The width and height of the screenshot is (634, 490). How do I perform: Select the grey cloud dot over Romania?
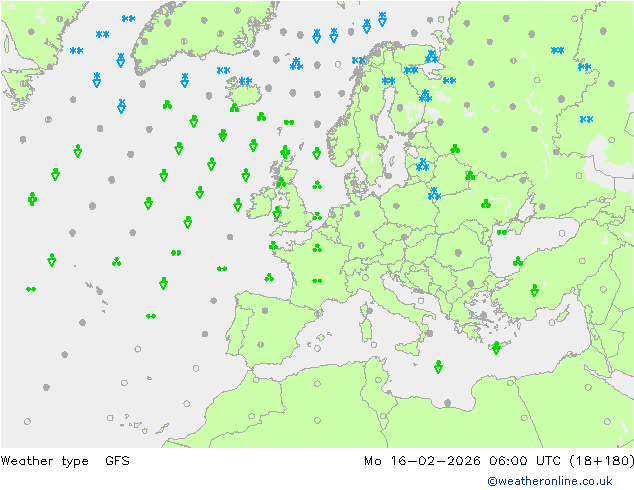458,253
